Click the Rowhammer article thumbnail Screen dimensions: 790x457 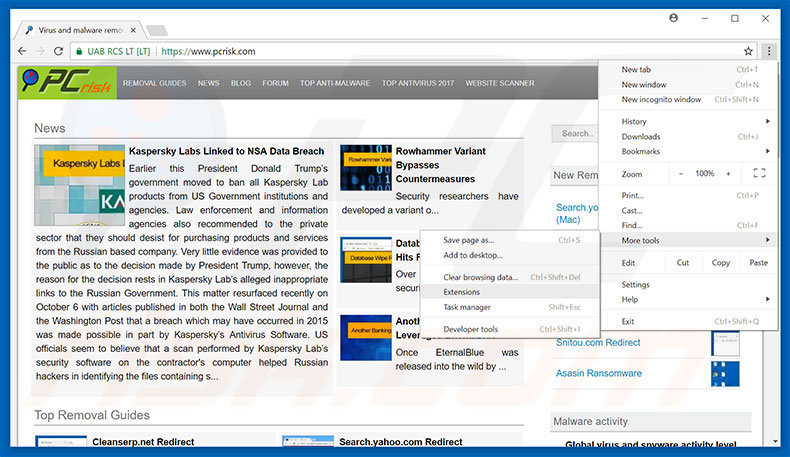pyautogui.click(x=366, y=168)
